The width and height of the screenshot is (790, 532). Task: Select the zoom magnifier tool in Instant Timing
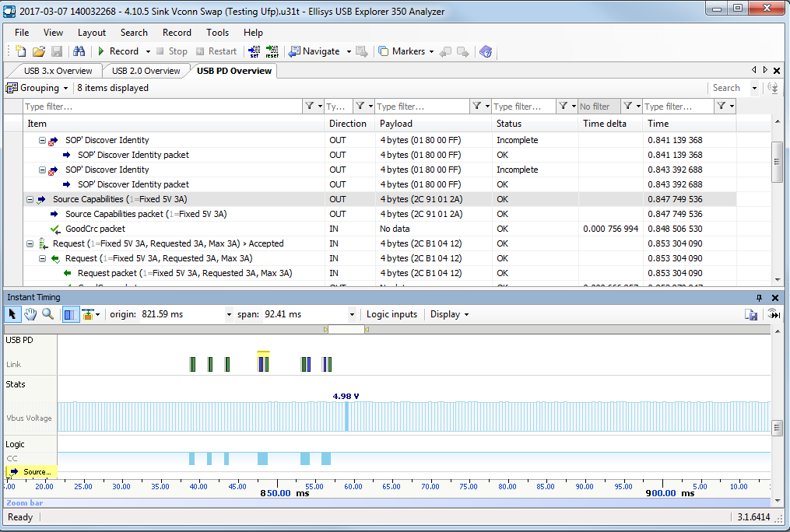click(47, 313)
